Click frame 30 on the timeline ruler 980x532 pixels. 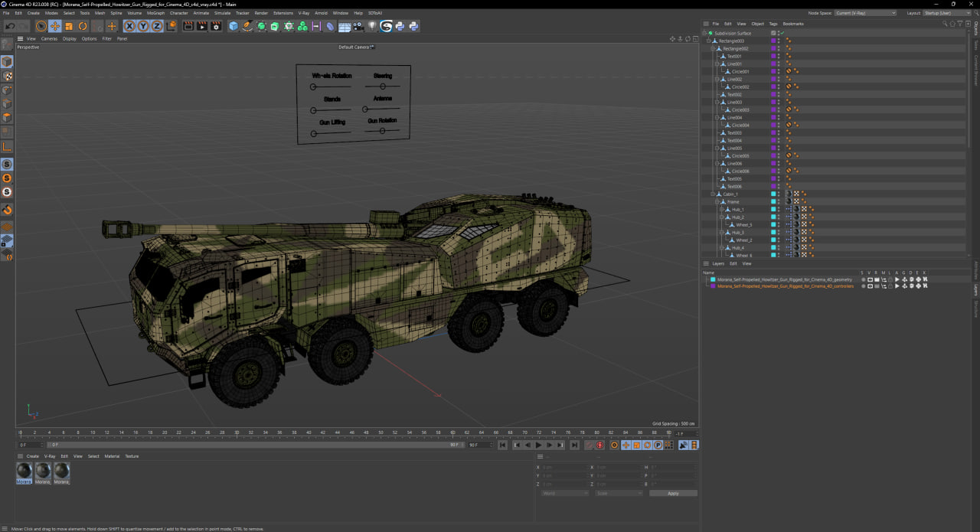pyautogui.click(x=237, y=432)
